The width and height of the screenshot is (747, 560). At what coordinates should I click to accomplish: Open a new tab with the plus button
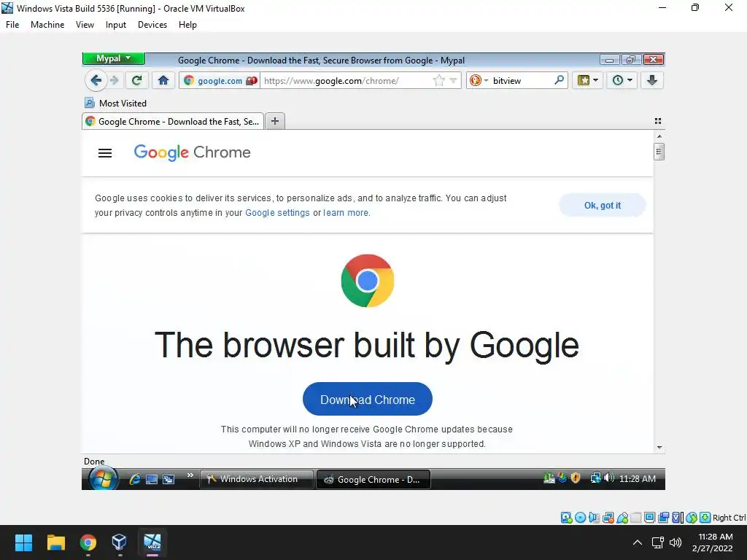pyautogui.click(x=275, y=121)
